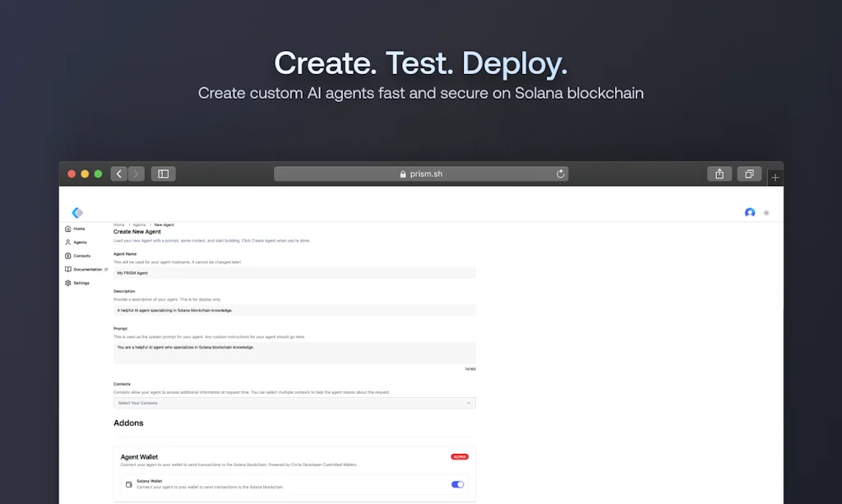
Task: Open Settings from the sidebar
Action: pyautogui.click(x=81, y=283)
